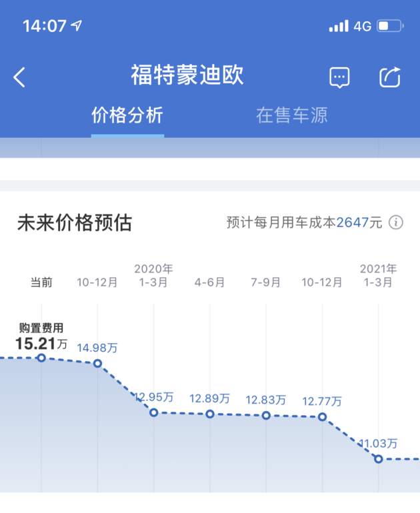Select the 14.98万 data point
Screen dimensions: 420x513
pos(97,363)
